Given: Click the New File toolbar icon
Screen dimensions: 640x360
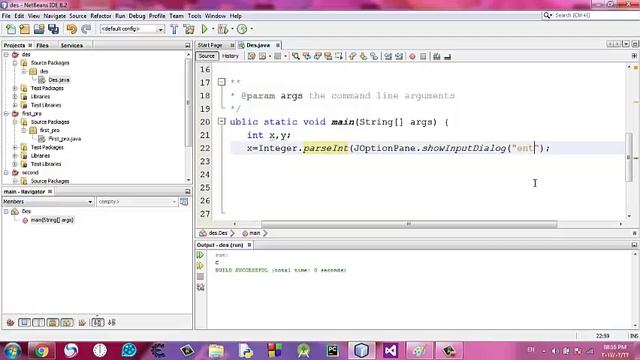Looking at the screenshot, I should pyautogui.click(x=11, y=29).
